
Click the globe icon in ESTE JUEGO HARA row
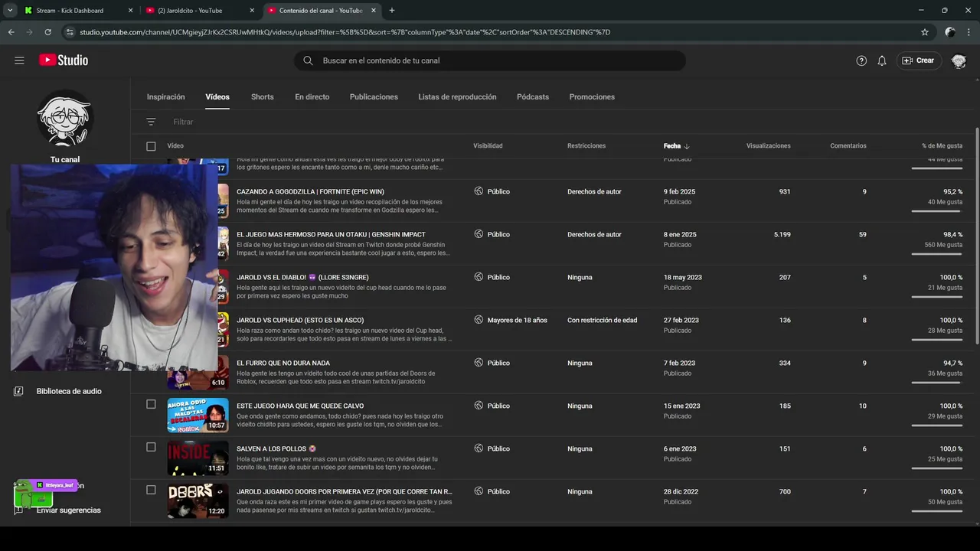(x=479, y=406)
